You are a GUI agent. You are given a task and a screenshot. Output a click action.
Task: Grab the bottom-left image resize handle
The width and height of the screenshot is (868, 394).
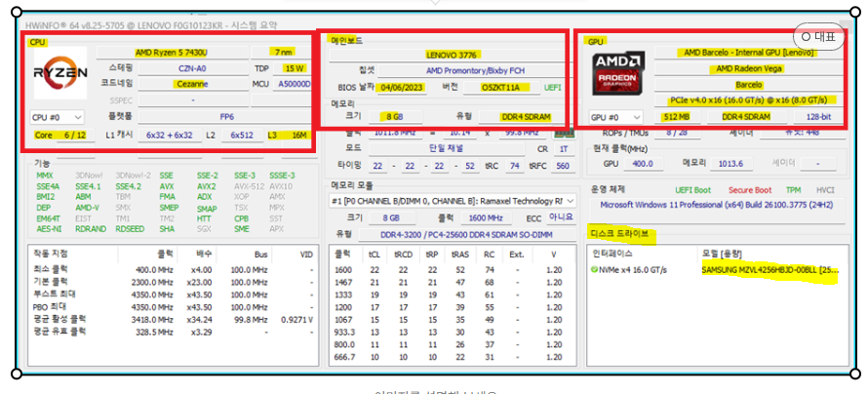click(17, 374)
